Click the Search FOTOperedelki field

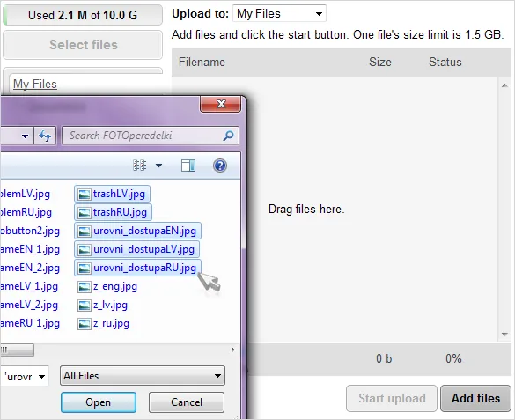[x=151, y=136]
